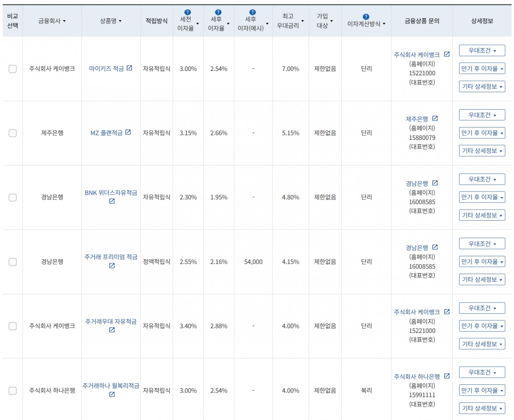The width and height of the screenshot is (514, 420).
Task: Sort by 최고 우대금리 column header
Action: [290, 21]
